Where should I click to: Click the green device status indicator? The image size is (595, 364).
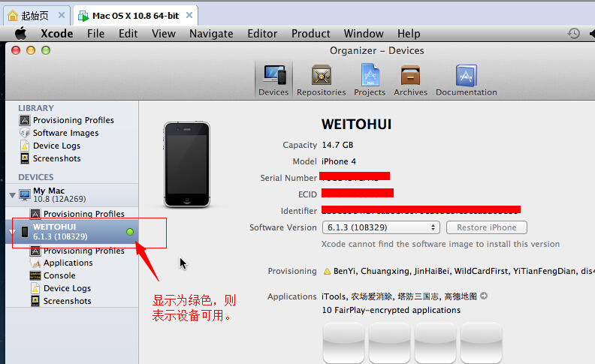click(130, 232)
